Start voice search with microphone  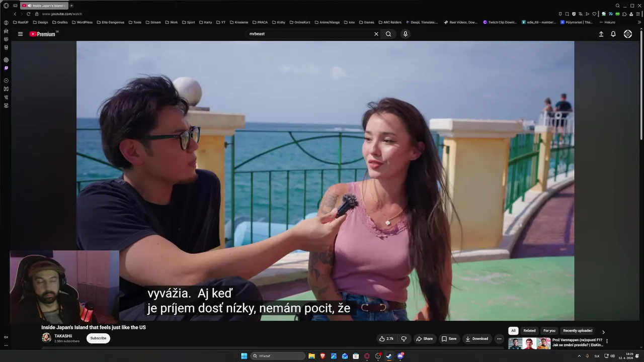tap(406, 34)
